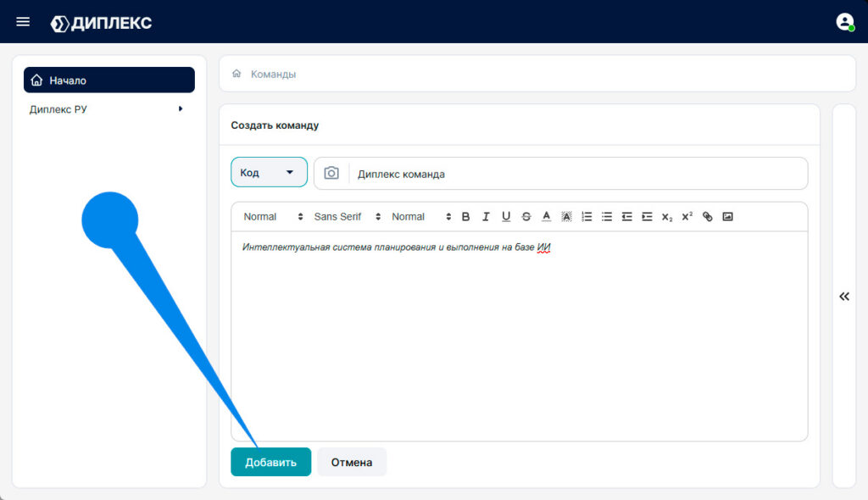868x500 pixels.
Task: Insert an ordered numbered list
Action: pos(587,216)
